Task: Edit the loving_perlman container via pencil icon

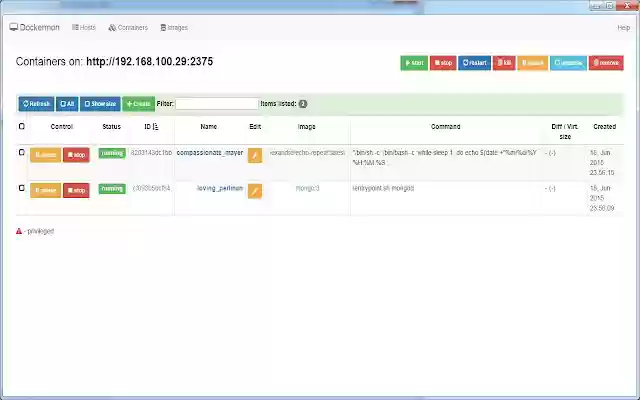Action: coord(255,191)
